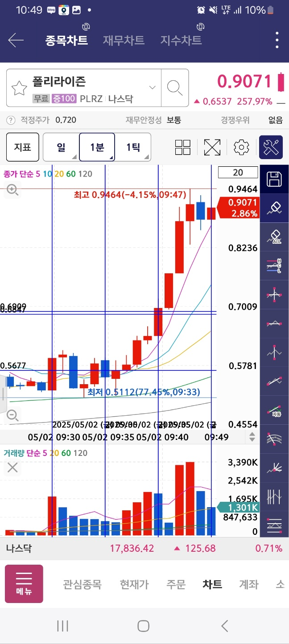Select the trend line tool

(x=274, y=381)
